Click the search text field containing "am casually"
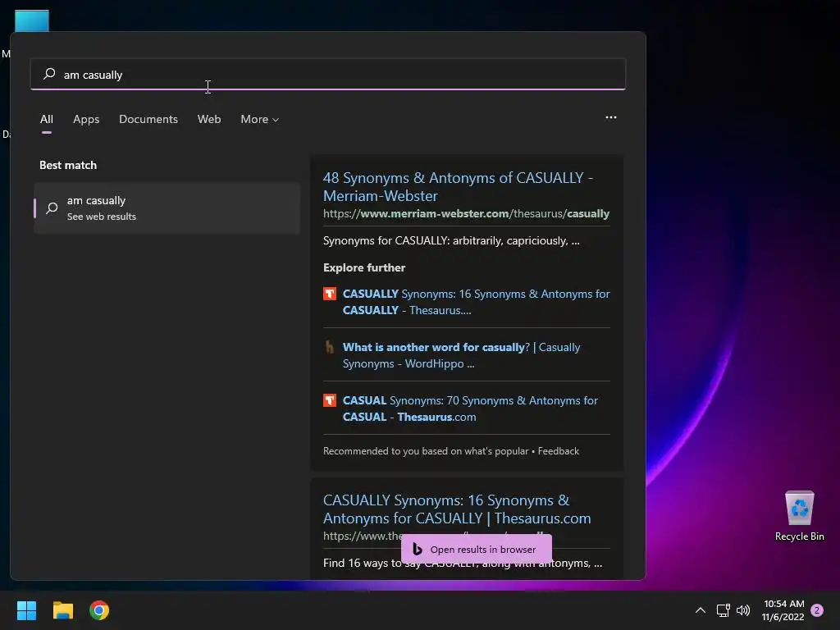 tap(328, 74)
